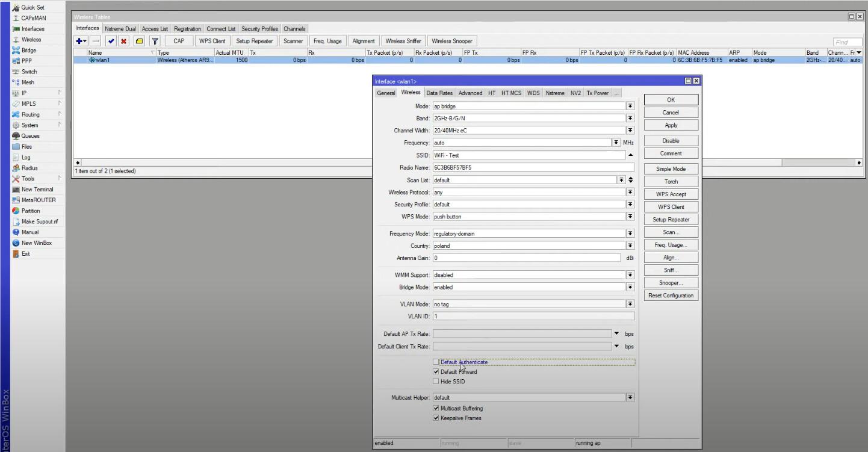Open the Manual from the sidebar

(x=30, y=232)
